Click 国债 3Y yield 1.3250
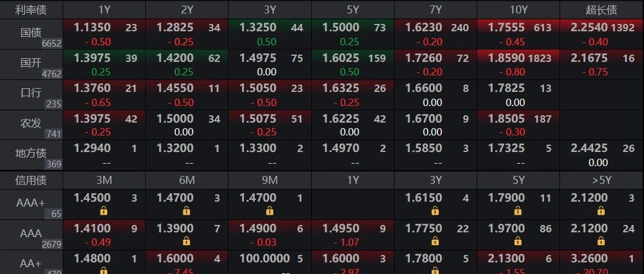 [x=258, y=28]
